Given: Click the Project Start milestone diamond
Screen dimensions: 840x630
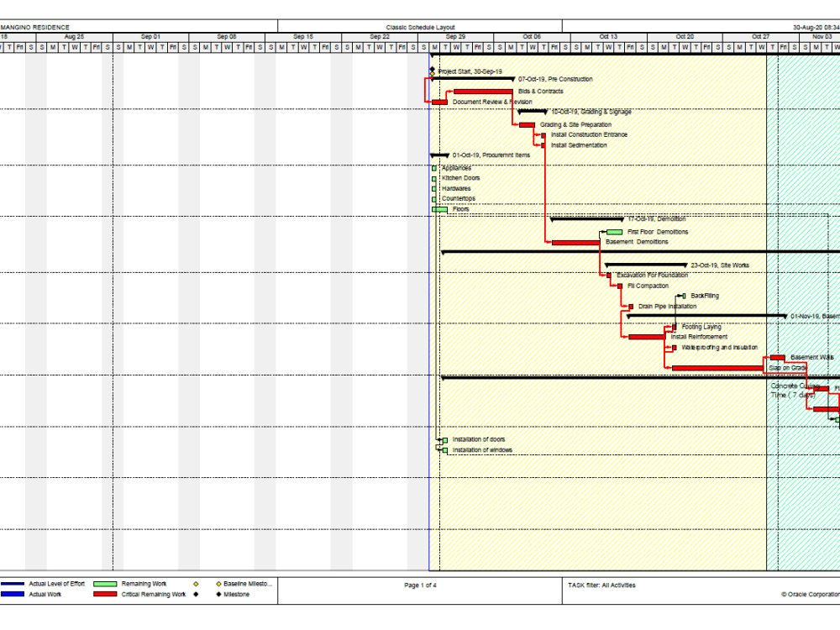Looking at the screenshot, I should click(433, 71).
